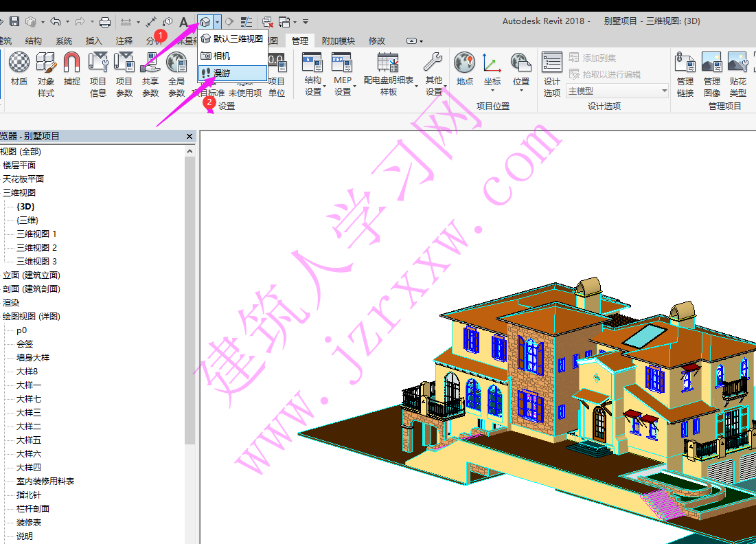756x544 pixels.
Task: Click the 项目单位 (Project Units) tool
Action: click(277, 75)
